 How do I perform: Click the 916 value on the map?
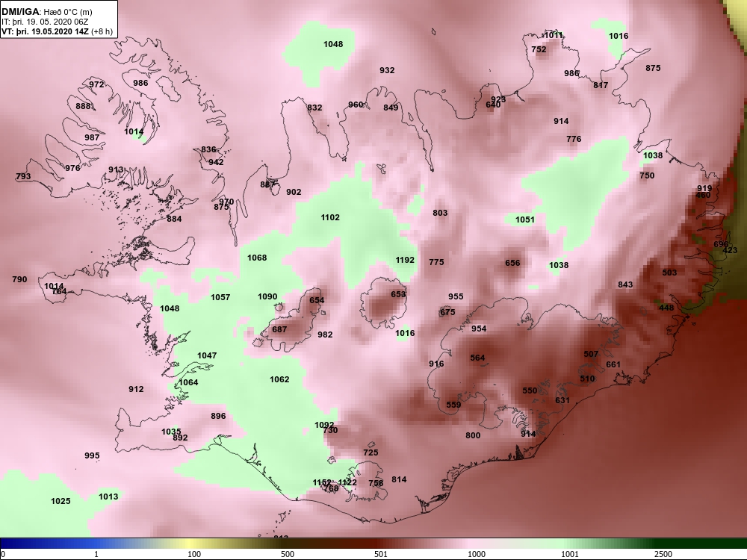coord(436,364)
